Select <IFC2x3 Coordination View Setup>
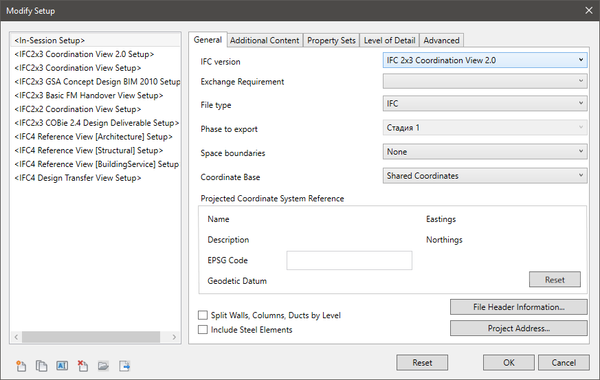Image resolution: width=600 pixels, height=380 pixels. [x=96, y=68]
